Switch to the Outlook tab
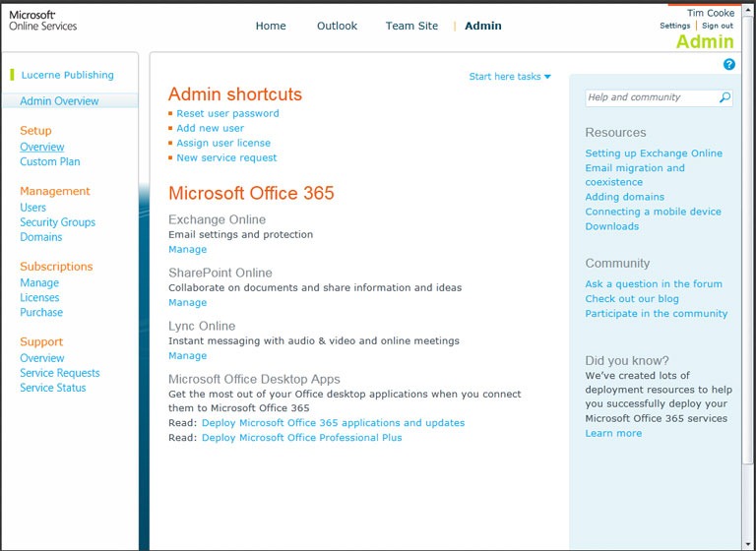 tap(337, 26)
